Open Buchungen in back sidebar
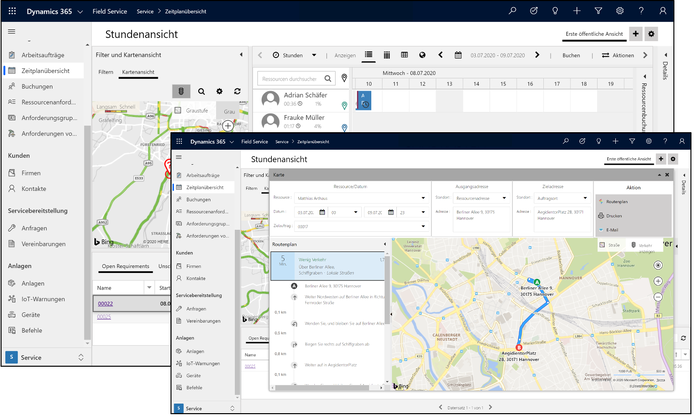The height and width of the screenshot is (419, 700). [x=37, y=87]
